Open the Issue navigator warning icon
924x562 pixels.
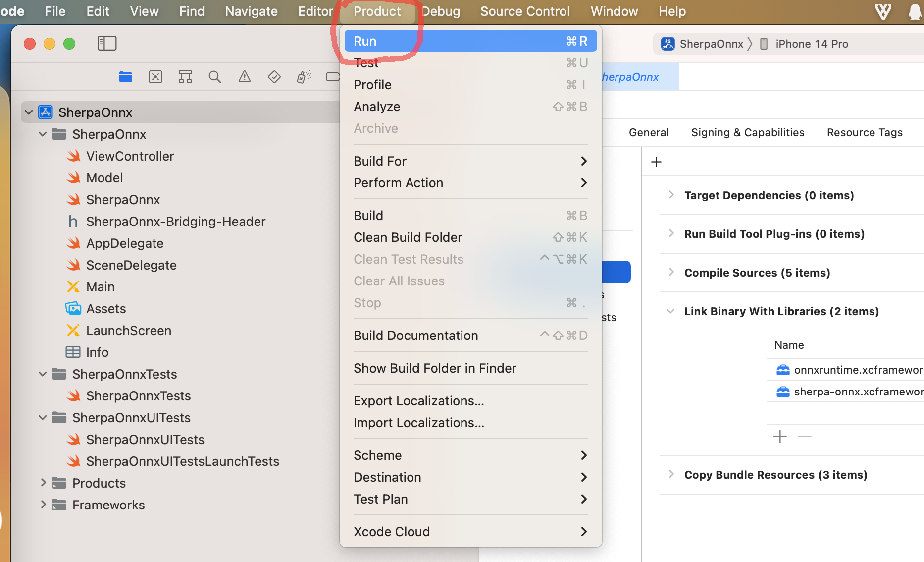click(245, 77)
